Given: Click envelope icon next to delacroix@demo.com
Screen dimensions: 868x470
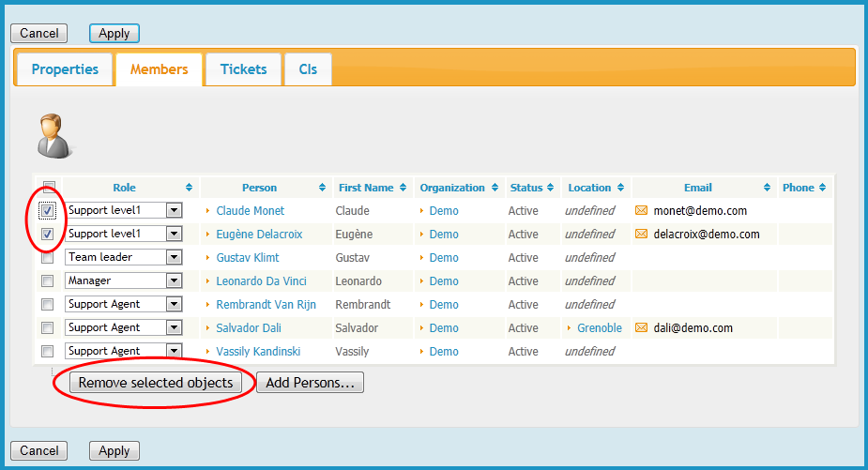Looking at the screenshot, I should coord(642,235).
